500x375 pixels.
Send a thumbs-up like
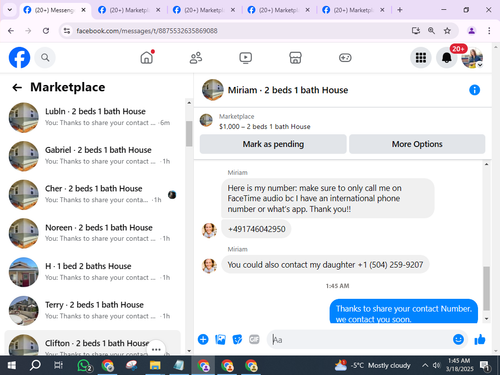(x=480, y=339)
